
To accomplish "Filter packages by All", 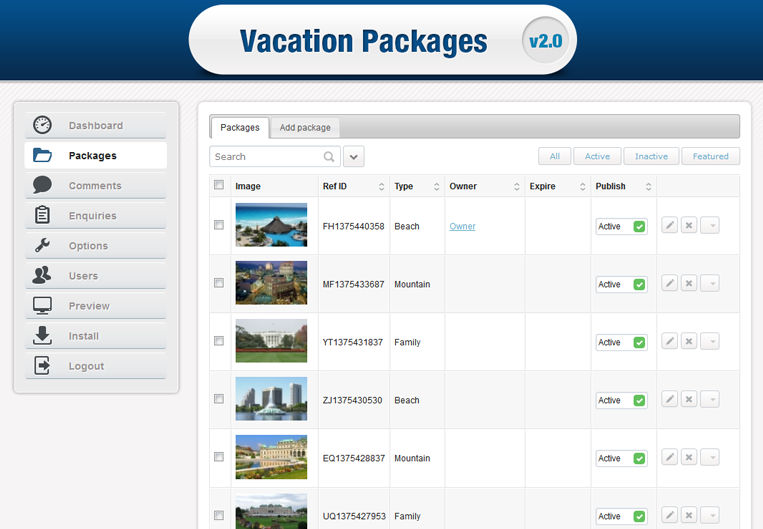I will coord(555,156).
